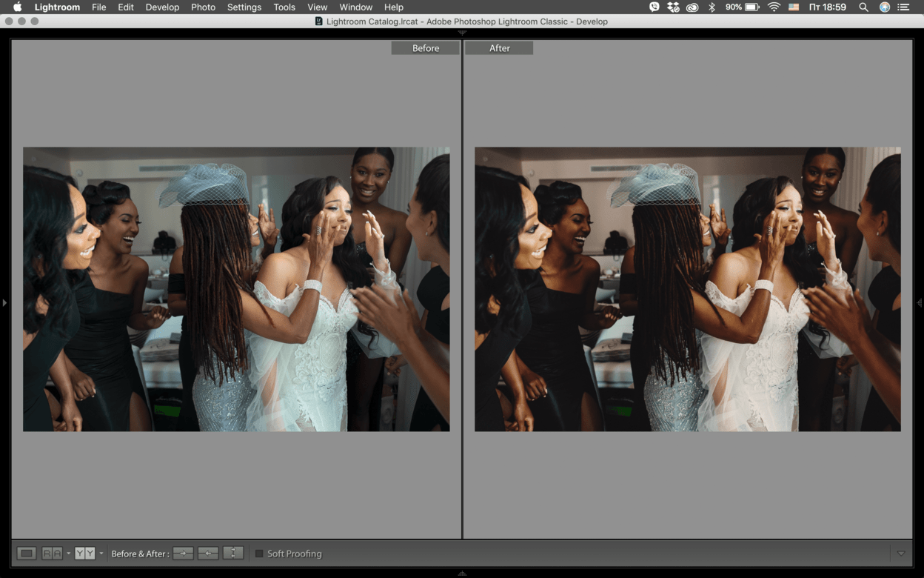The width and height of the screenshot is (924, 578).
Task: Open the Photo menu
Action: tap(203, 7)
